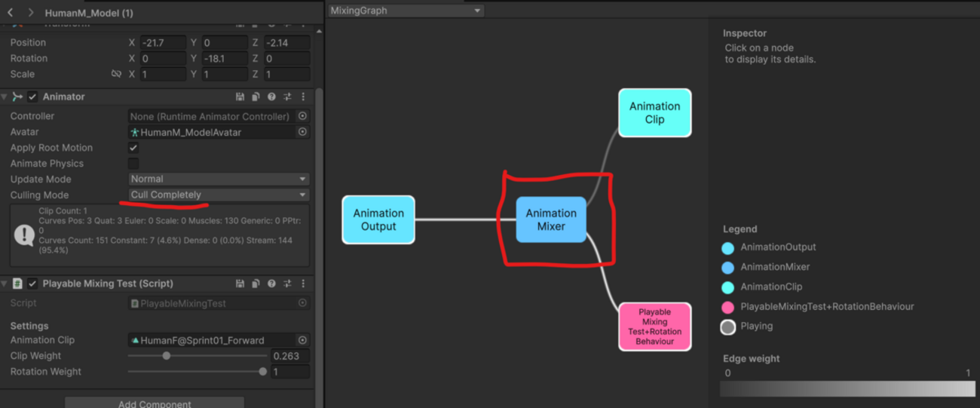The width and height of the screenshot is (980, 408).
Task: Click the AnimationMixer legend swatch
Action: pyautogui.click(x=727, y=267)
